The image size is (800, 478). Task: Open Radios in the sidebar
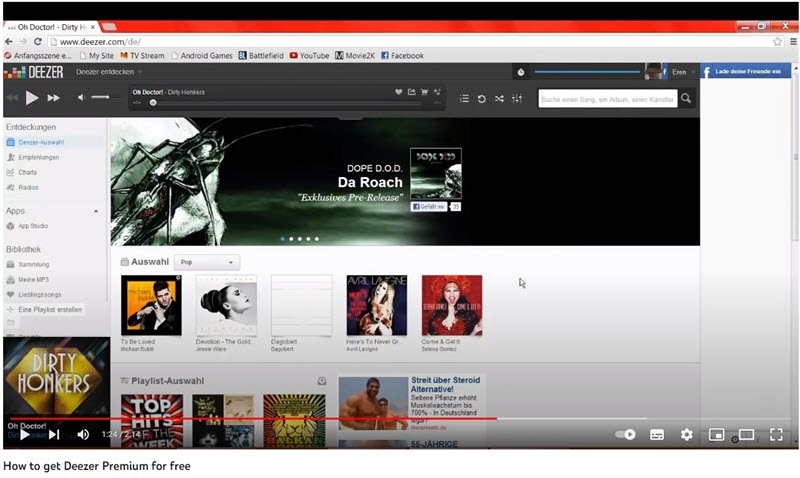pos(28,187)
